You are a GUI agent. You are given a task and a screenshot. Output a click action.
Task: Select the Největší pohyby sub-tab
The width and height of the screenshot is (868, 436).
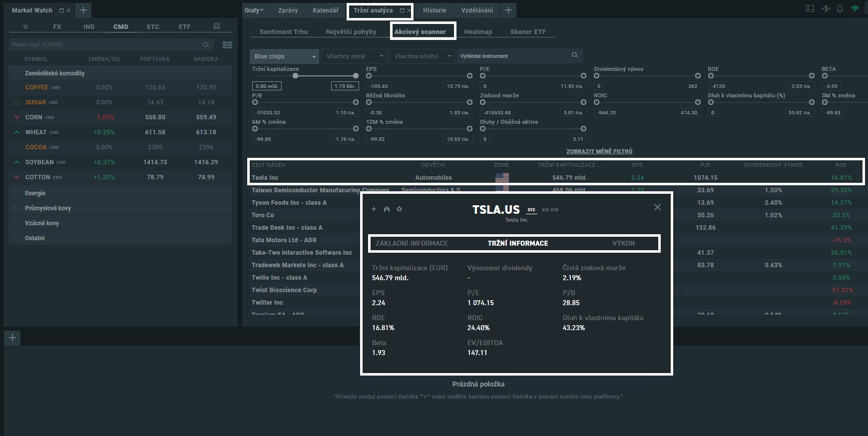pos(351,31)
